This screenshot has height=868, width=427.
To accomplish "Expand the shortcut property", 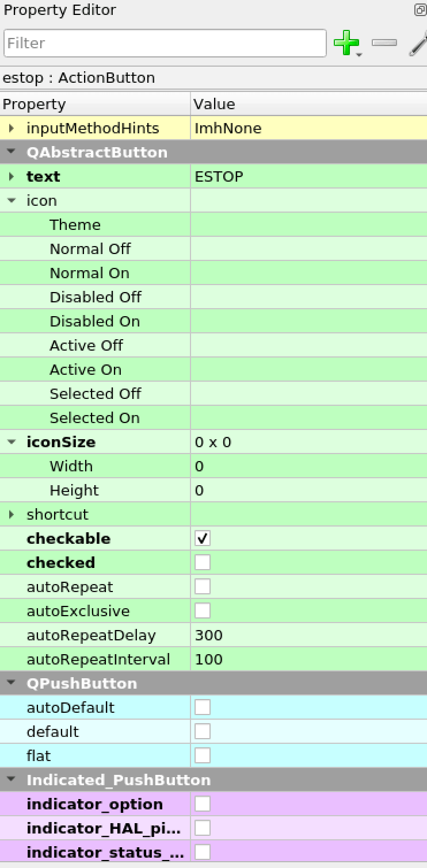I will (10, 514).
